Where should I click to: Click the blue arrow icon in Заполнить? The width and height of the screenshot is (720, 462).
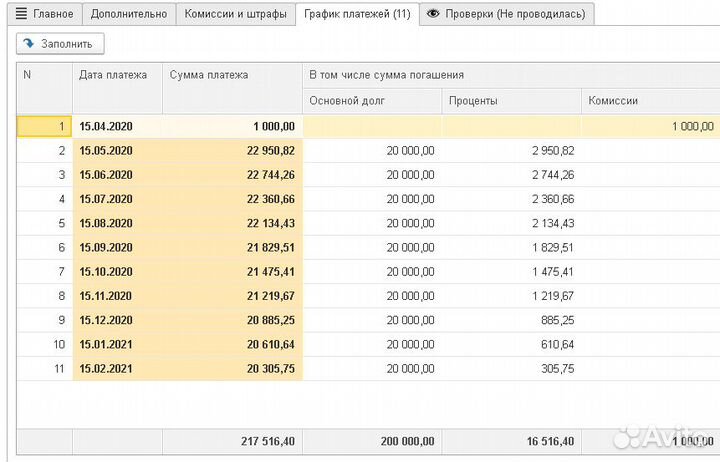(x=29, y=44)
